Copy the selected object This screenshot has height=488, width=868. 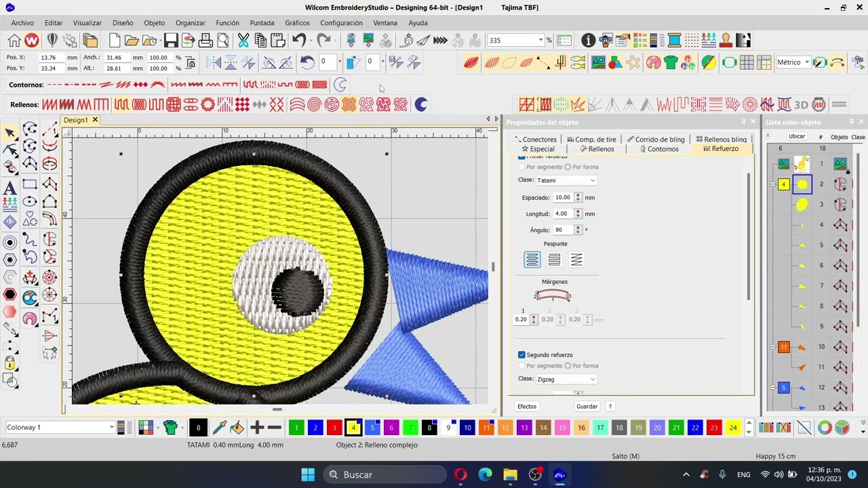coord(260,41)
